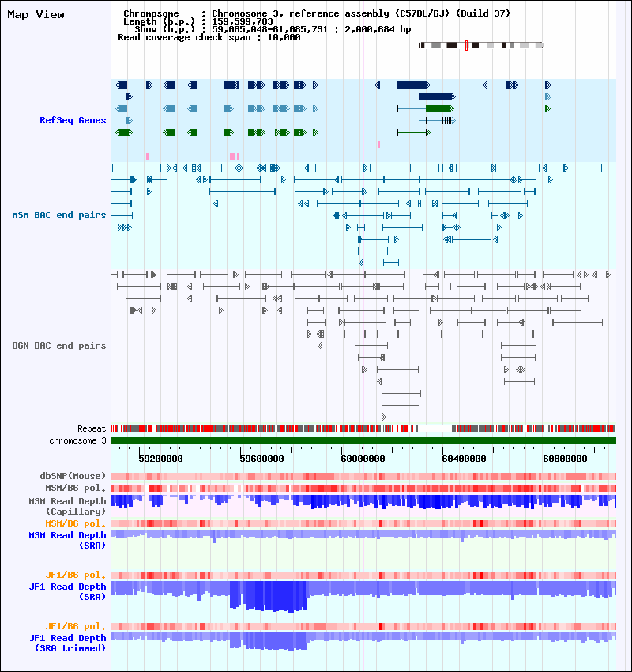The height and width of the screenshot is (672, 632).
Task: Click the Show (b.p.) range text
Action: [x=273, y=29]
